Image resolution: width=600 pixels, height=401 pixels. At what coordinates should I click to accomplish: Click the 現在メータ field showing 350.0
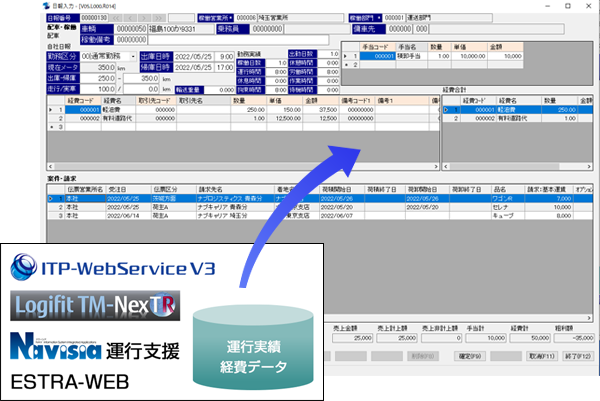pos(98,67)
